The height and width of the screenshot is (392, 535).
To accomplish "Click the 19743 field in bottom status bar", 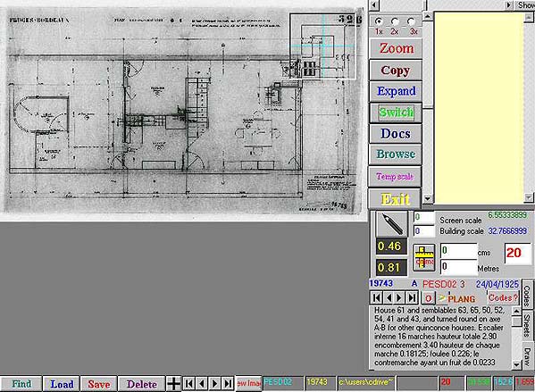I will click(321, 383).
